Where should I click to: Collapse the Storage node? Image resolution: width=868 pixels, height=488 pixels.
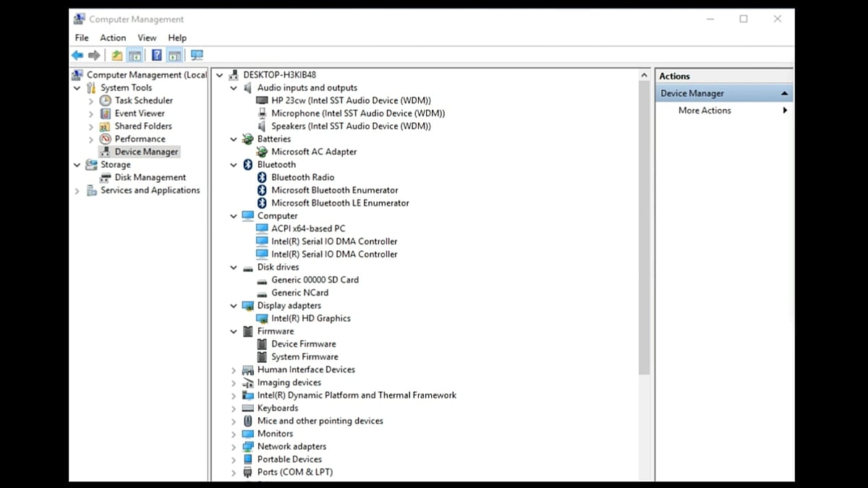point(77,165)
